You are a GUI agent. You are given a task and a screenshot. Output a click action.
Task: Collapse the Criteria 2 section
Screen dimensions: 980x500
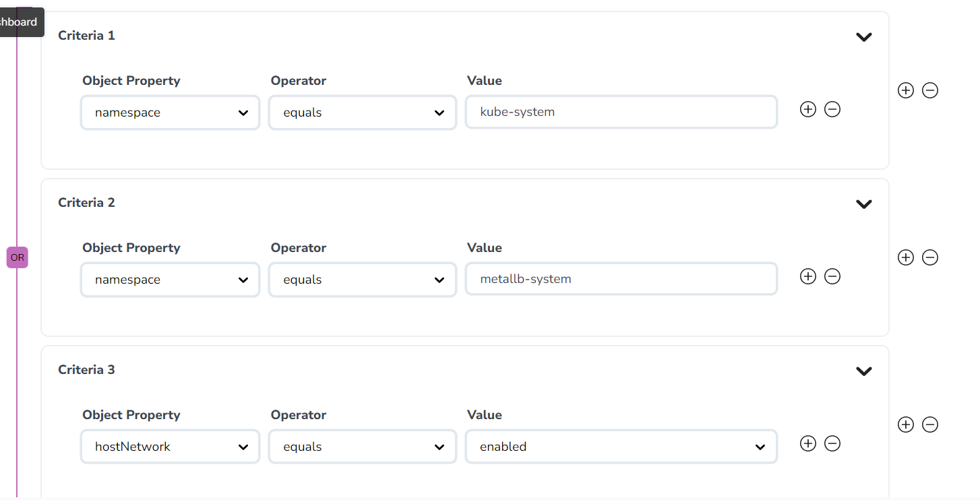coord(863,204)
